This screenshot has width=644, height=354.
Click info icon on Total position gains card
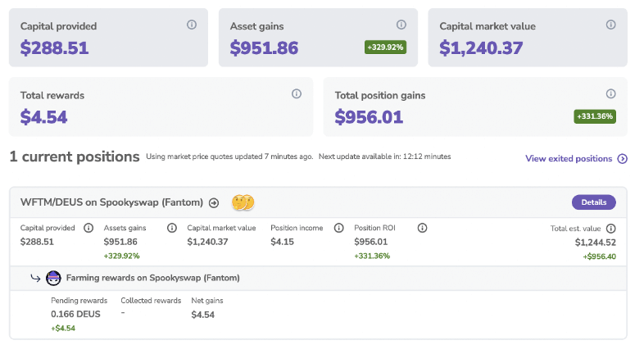[610, 94]
